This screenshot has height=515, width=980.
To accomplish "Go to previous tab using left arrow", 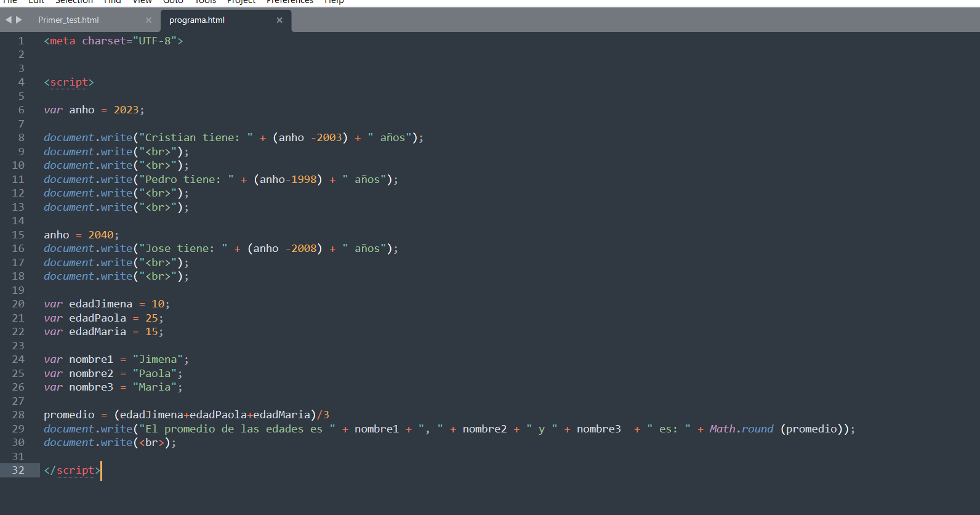I will tap(9, 20).
